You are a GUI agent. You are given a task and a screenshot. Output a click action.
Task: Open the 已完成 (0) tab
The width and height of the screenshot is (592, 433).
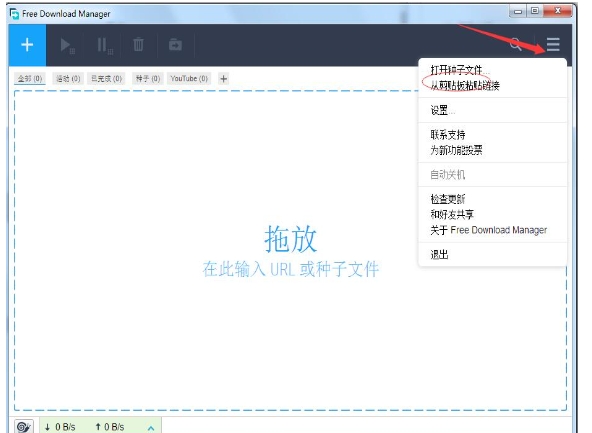(x=106, y=79)
